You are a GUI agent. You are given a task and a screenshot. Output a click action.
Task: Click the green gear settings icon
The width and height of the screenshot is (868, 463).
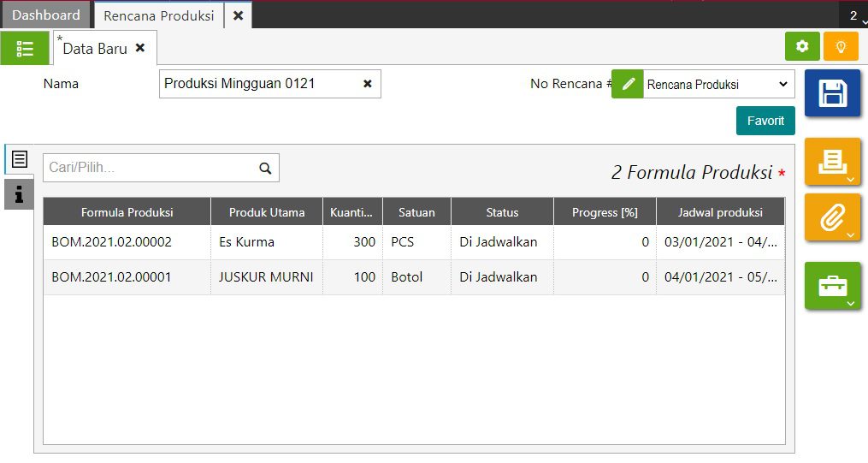802,46
